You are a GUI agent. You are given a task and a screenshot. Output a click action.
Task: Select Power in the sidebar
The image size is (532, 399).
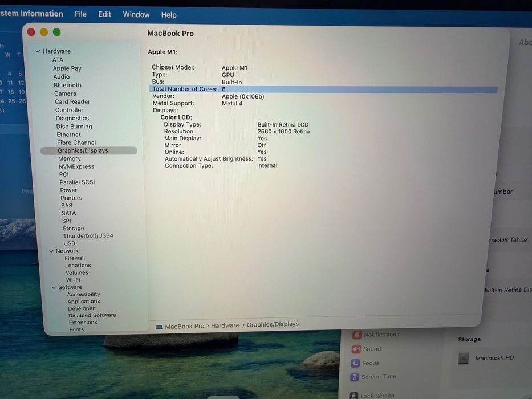click(x=68, y=190)
